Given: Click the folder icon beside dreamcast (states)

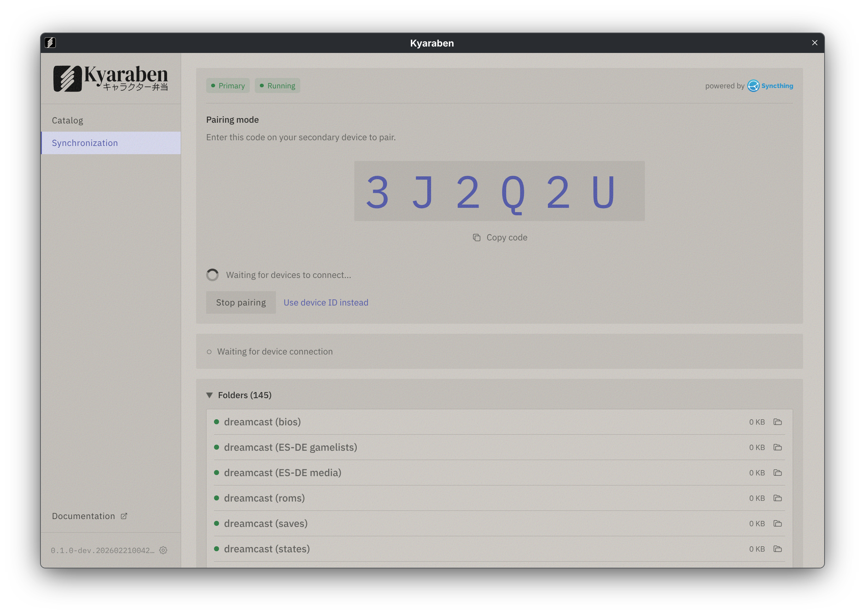Looking at the screenshot, I should tap(777, 548).
